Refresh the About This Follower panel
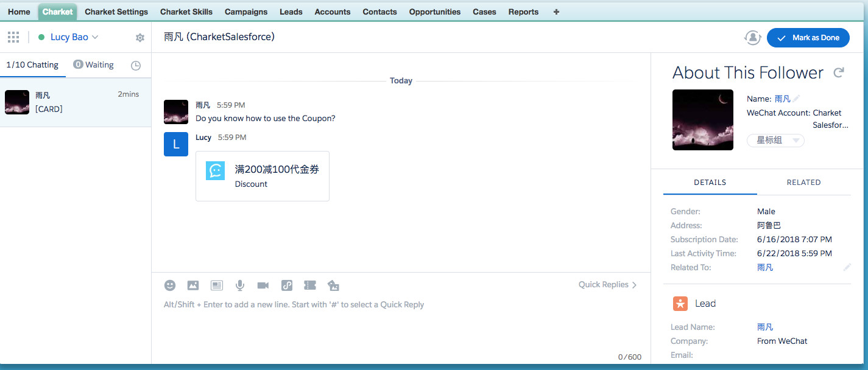The image size is (868, 370). [839, 72]
